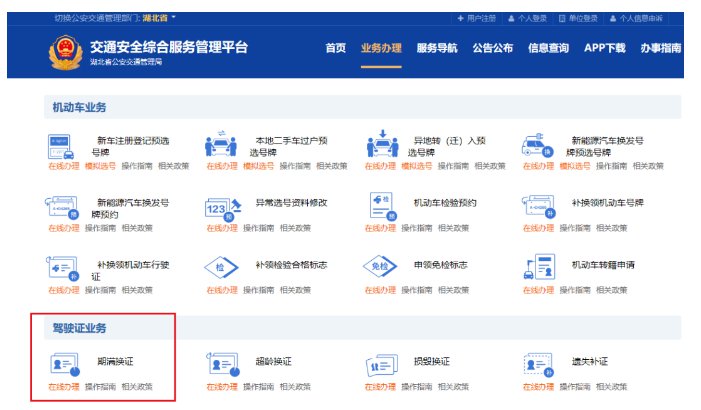Click 模拟选号 under 新能源汽车换发号牌预选号牌
The image size is (701, 410).
pyautogui.click(x=575, y=166)
